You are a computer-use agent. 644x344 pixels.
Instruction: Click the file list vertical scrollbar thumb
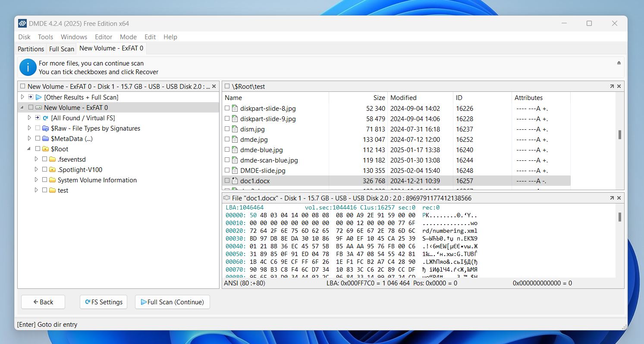point(619,135)
